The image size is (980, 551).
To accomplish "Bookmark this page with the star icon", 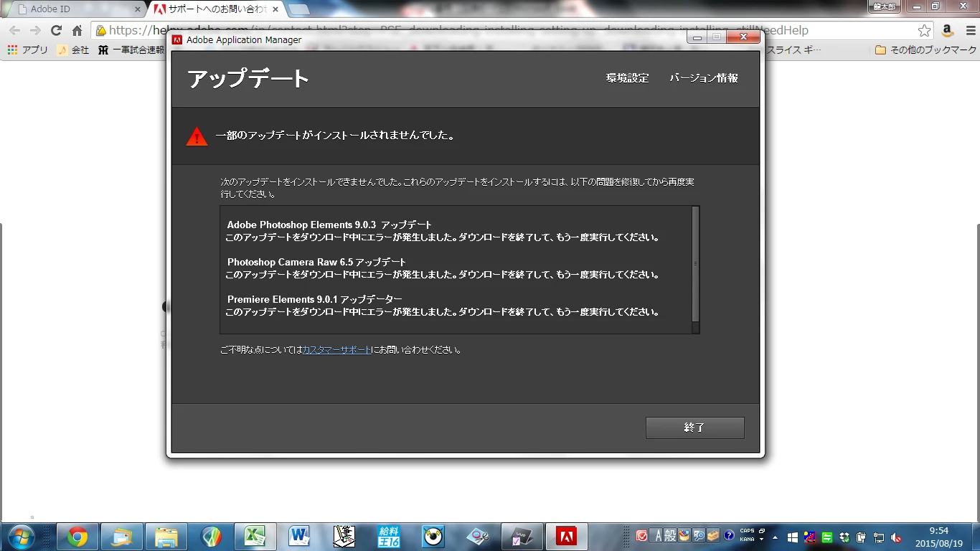I will (x=924, y=31).
